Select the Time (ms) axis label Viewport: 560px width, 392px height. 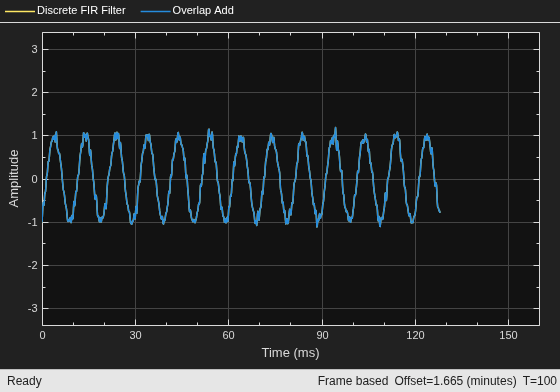click(290, 353)
